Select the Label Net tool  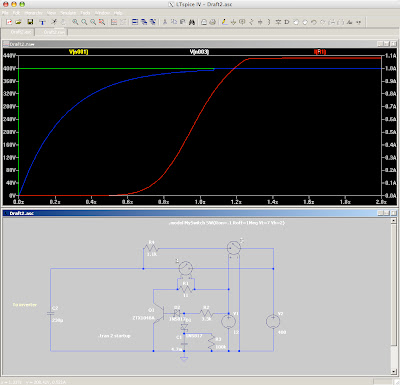click(x=242, y=22)
